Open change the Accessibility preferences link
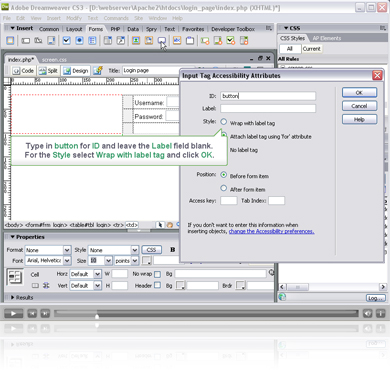390x370 pixels. click(x=271, y=231)
